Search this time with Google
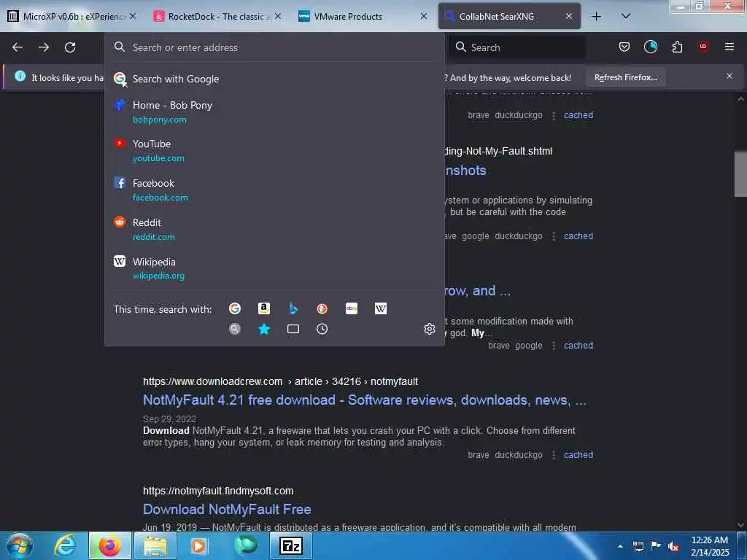The height and width of the screenshot is (560, 747). [234, 308]
